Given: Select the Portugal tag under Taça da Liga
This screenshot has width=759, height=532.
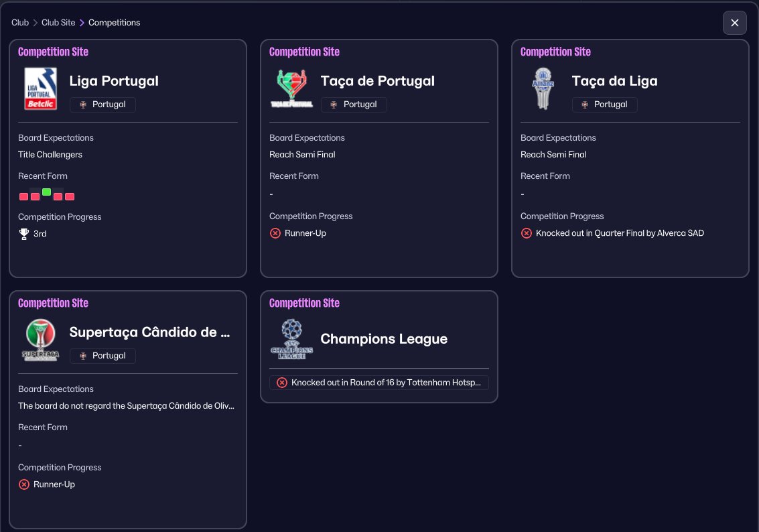Looking at the screenshot, I should (x=604, y=105).
